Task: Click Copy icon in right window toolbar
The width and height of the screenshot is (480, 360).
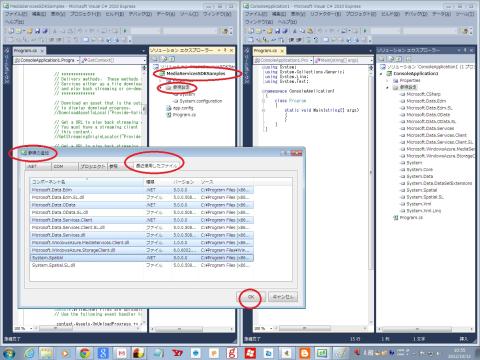Action: pyautogui.click(x=302, y=31)
